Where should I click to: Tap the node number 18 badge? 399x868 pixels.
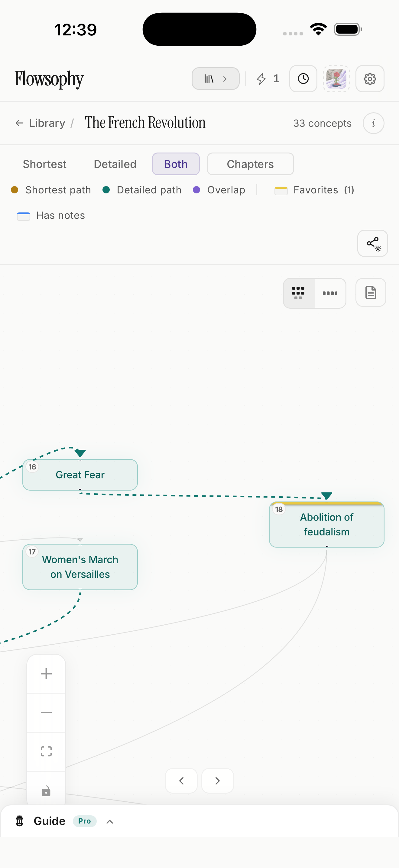click(x=279, y=509)
